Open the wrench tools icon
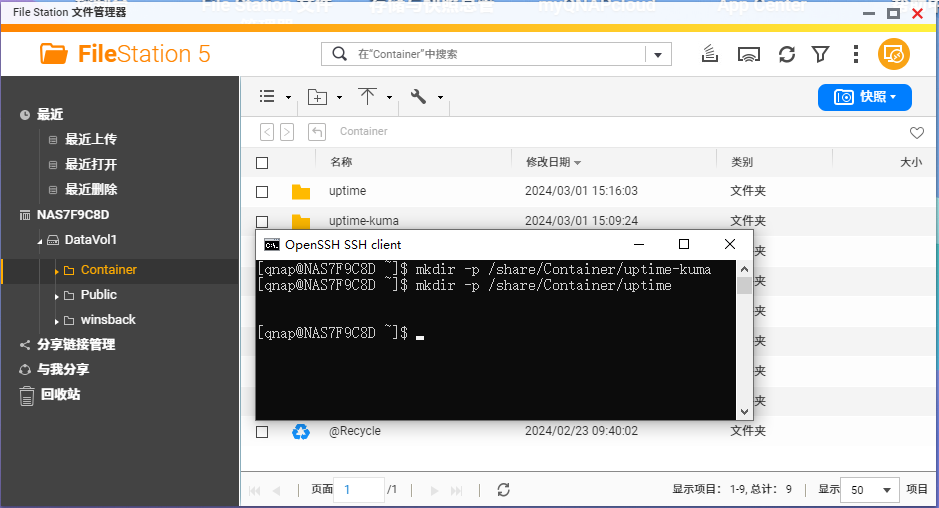The height and width of the screenshot is (508, 939). (418, 96)
